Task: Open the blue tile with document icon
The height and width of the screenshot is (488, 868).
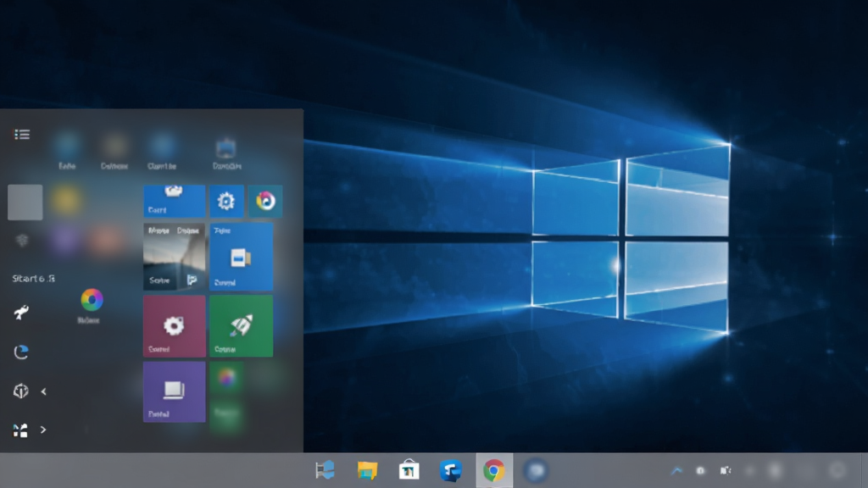Action: (x=241, y=257)
